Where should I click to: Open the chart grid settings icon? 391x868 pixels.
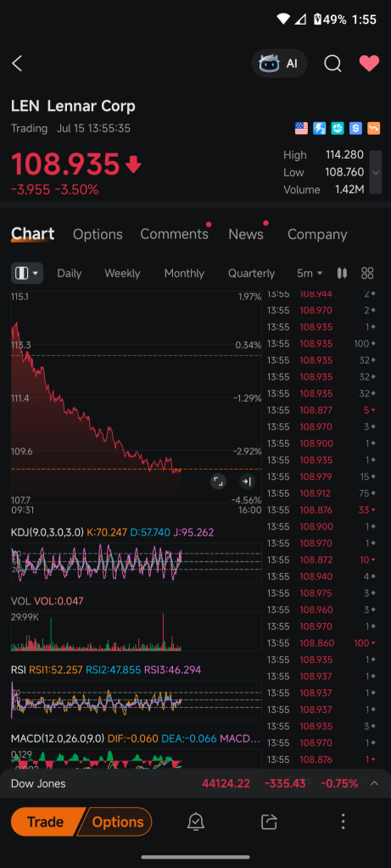pos(367,273)
